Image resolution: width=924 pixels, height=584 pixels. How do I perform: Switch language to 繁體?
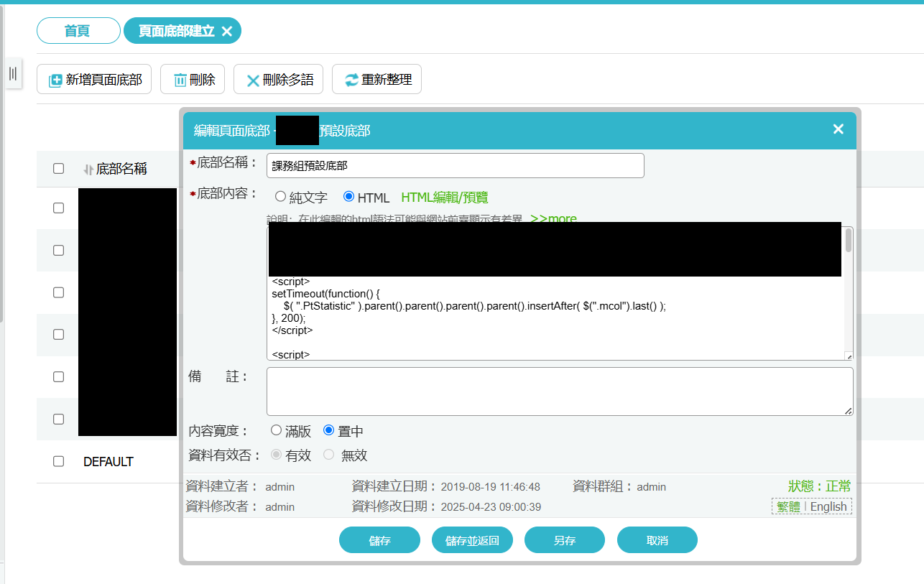pyautogui.click(x=788, y=506)
